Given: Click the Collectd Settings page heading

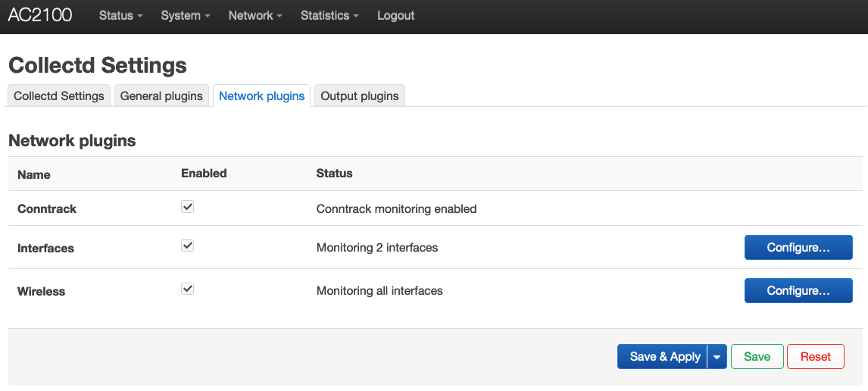Looking at the screenshot, I should point(98,65).
